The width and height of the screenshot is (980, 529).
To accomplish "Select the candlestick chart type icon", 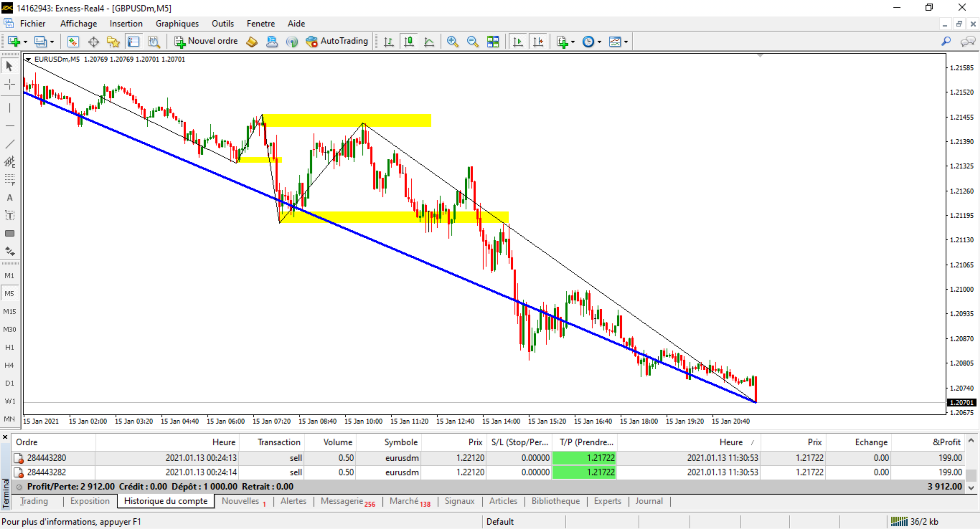I will click(409, 41).
